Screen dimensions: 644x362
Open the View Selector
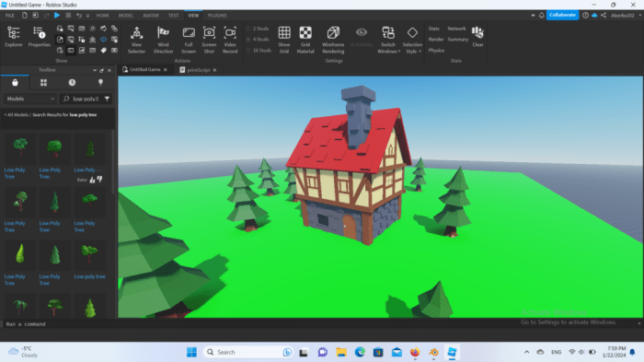pyautogui.click(x=136, y=40)
